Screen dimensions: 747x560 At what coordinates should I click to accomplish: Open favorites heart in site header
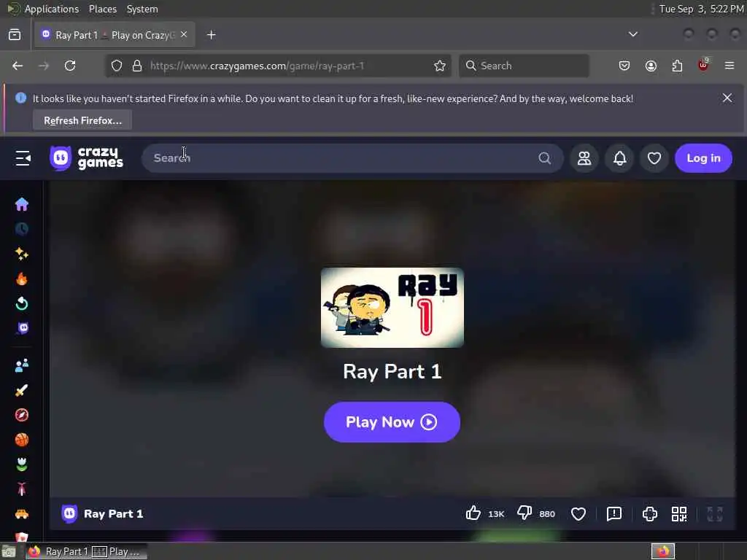(654, 158)
